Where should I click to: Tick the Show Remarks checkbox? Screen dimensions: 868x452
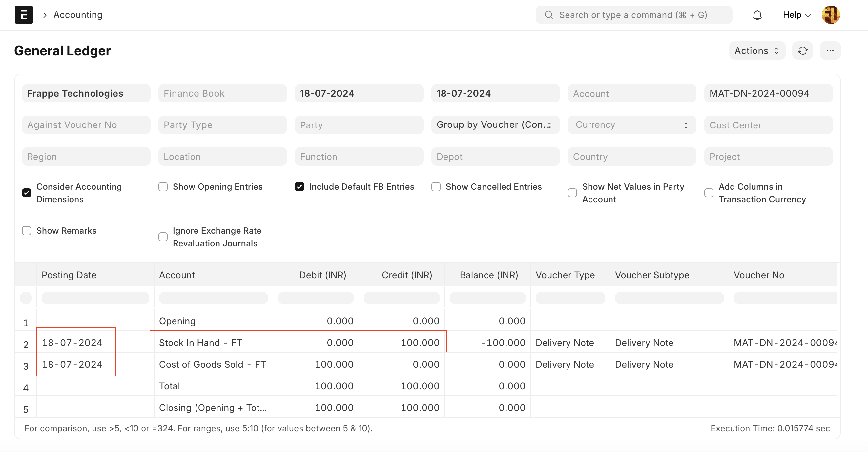(27, 231)
